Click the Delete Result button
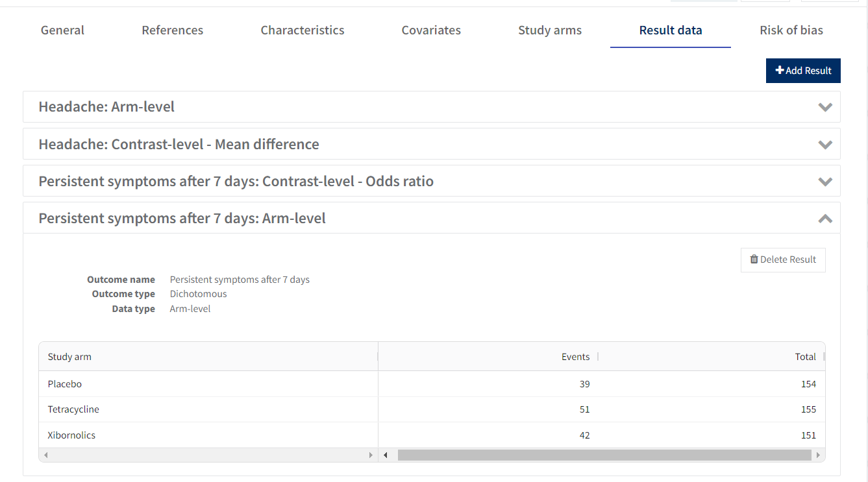This screenshot has width=868, height=482. pyautogui.click(x=783, y=259)
